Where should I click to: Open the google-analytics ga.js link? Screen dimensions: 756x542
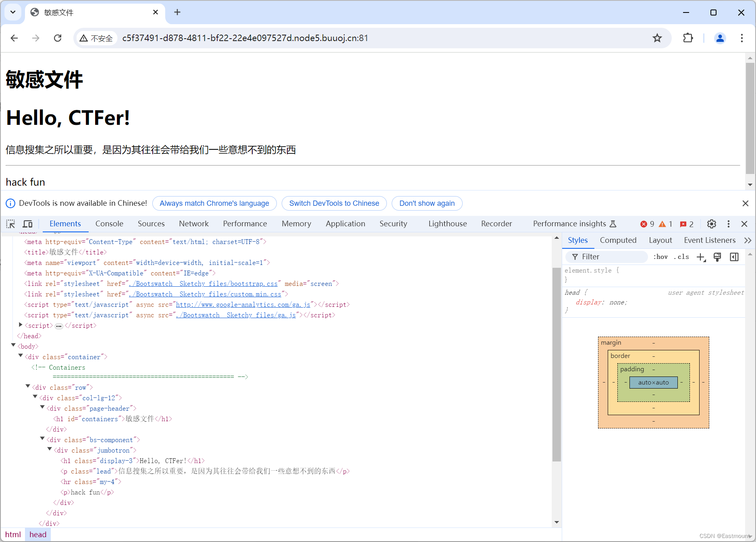tap(243, 305)
